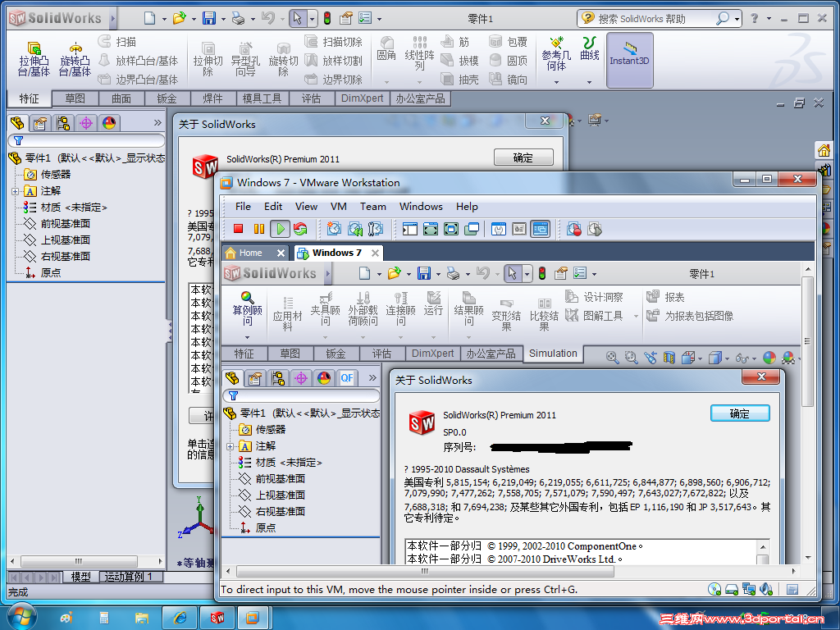Screen dimensions: 840x630
Task: Open the 参考几何体 reference geometry tool
Action: click(x=556, y=53)
